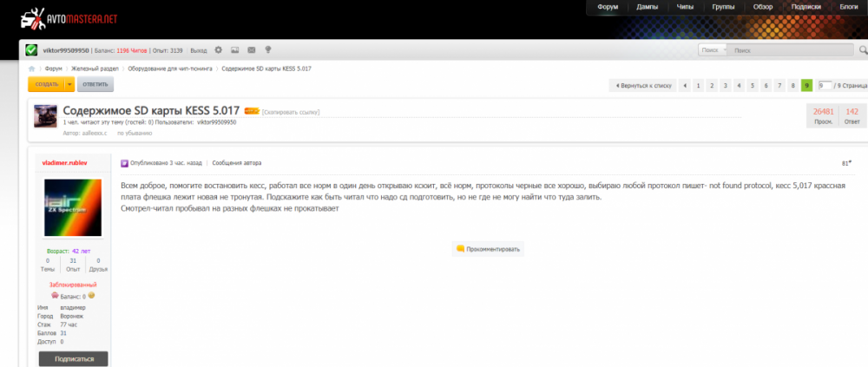Go to page 4
The height and width of the screenshot is (367, 868).
739,85
